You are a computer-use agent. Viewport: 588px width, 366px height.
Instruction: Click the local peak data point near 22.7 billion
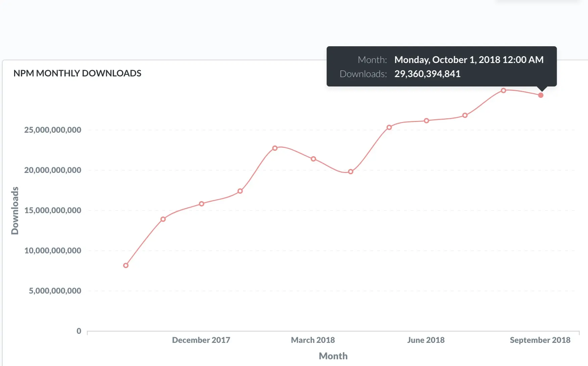[x=275, y=148]
